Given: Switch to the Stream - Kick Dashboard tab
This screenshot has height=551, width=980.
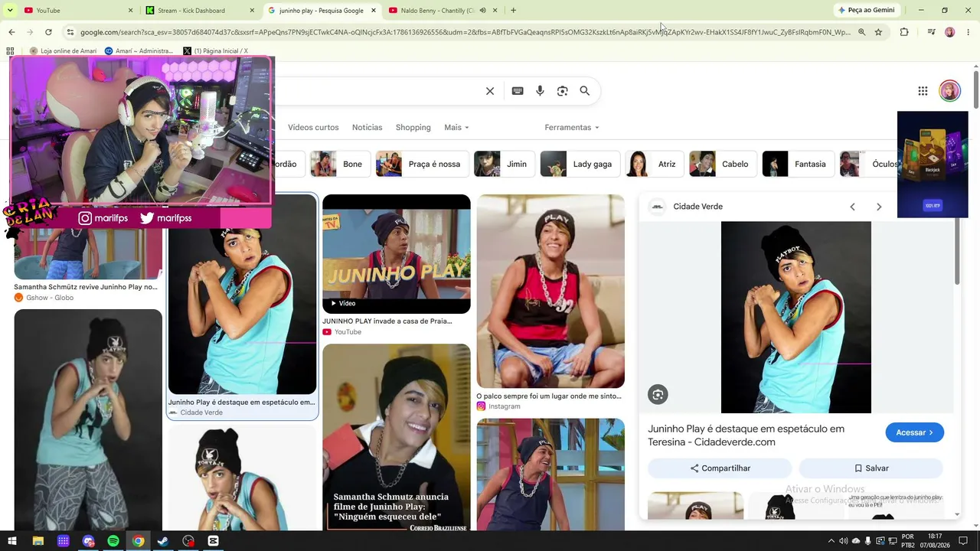Looking at the screenshot, I should pos(199,10).
